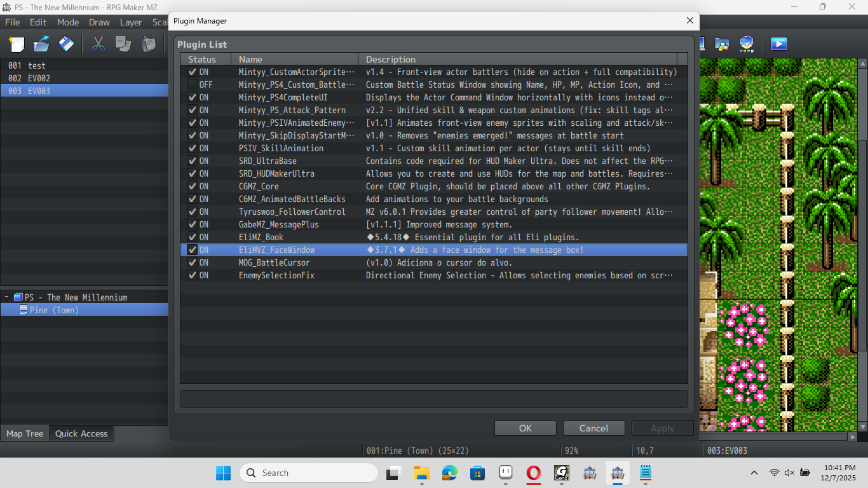This screenshot has height=488, width=868.
Task: Open the Character Generator icon
Action: pos(747,44)
